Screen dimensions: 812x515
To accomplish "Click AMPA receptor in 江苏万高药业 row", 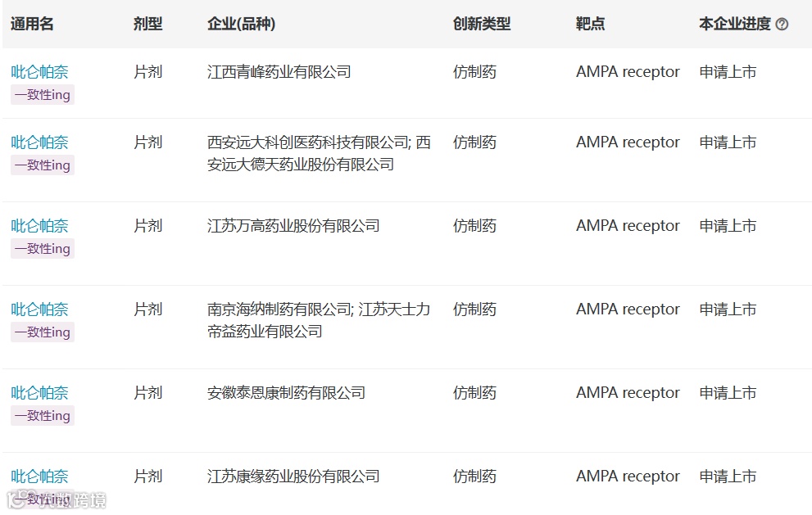I will [628, 226].
